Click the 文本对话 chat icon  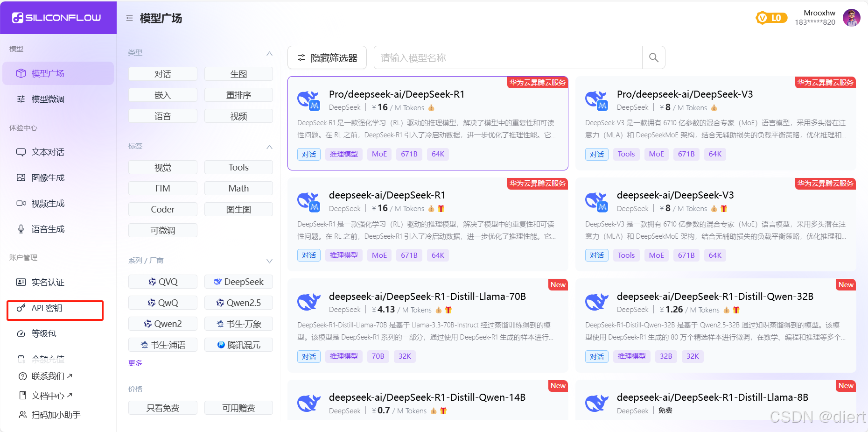[x=21, y=152]
